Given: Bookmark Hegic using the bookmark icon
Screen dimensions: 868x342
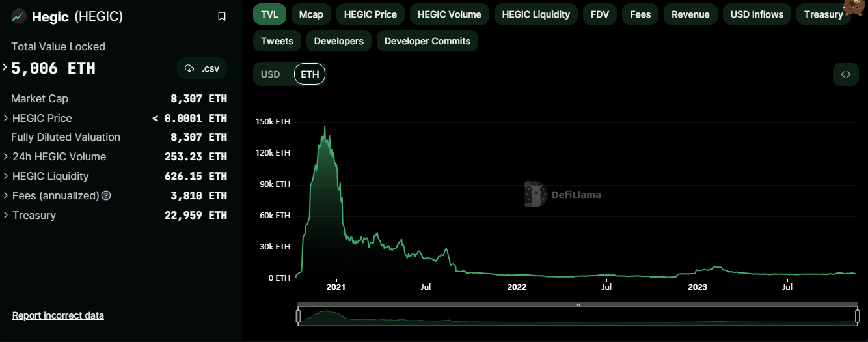Looking at the screenshot, I should (222, 16).
